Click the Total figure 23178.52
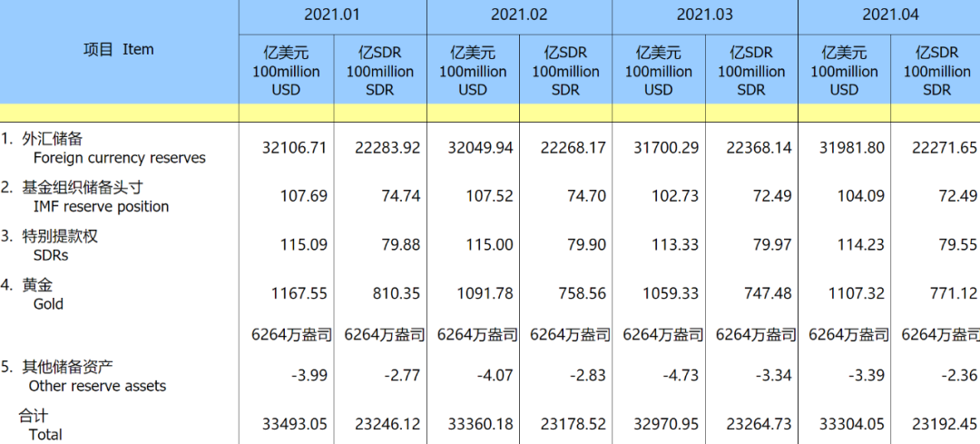The height and width of the screenshot is (444, 980). coord(573,425)
